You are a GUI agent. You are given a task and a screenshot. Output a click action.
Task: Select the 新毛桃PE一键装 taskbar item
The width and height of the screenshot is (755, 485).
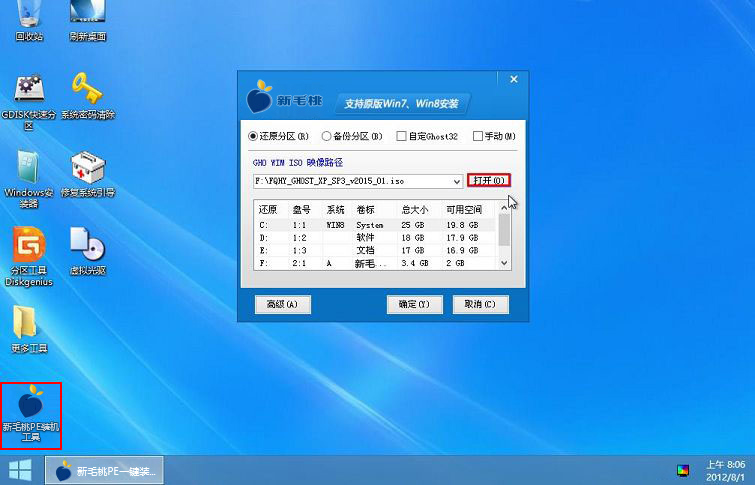coord(104,471)
